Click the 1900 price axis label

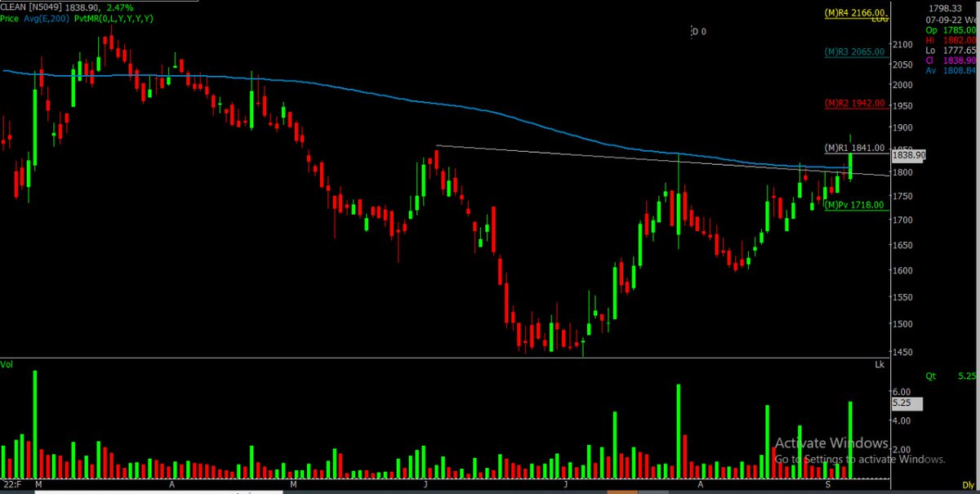902,128
